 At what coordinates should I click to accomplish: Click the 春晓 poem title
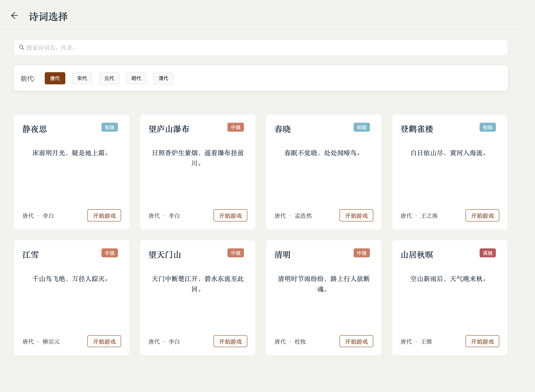[x=282, y=129]
